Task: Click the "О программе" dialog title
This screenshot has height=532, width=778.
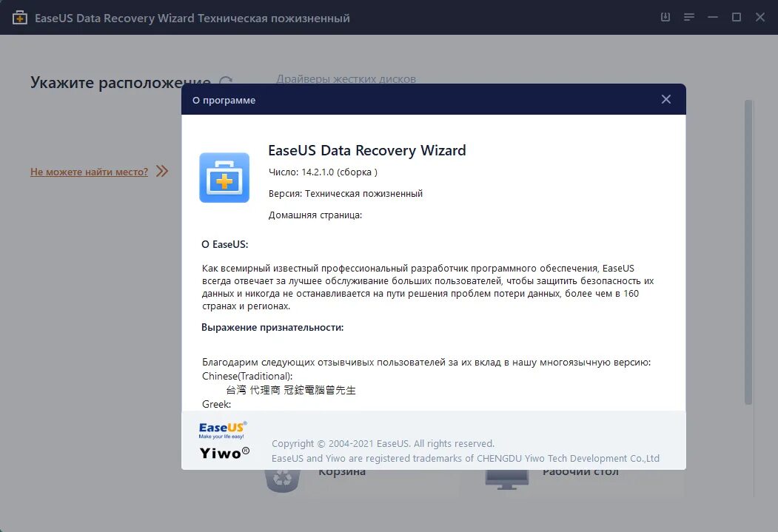Action: 224,100
